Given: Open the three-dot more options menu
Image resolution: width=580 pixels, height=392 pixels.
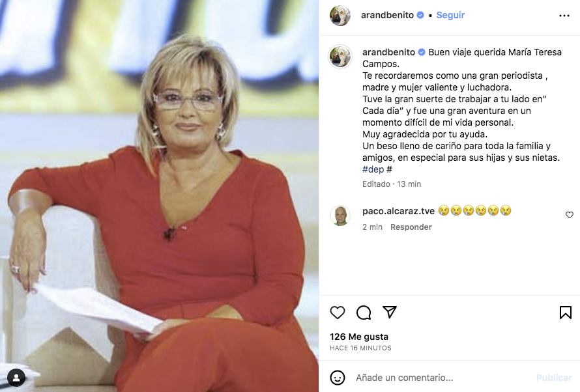Looking at the screenshot, I should pyautogui.click(x=564, y=16).
